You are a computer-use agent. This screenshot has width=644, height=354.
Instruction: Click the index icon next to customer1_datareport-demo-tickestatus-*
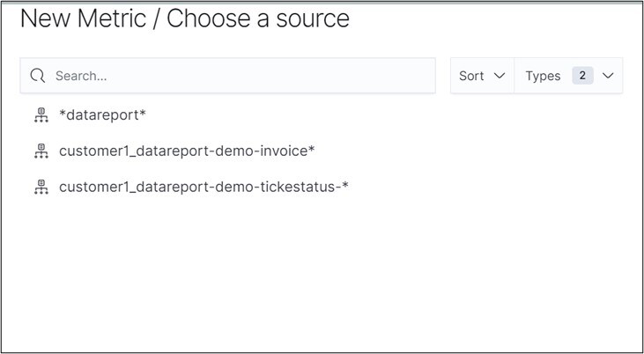coord(41,187)
